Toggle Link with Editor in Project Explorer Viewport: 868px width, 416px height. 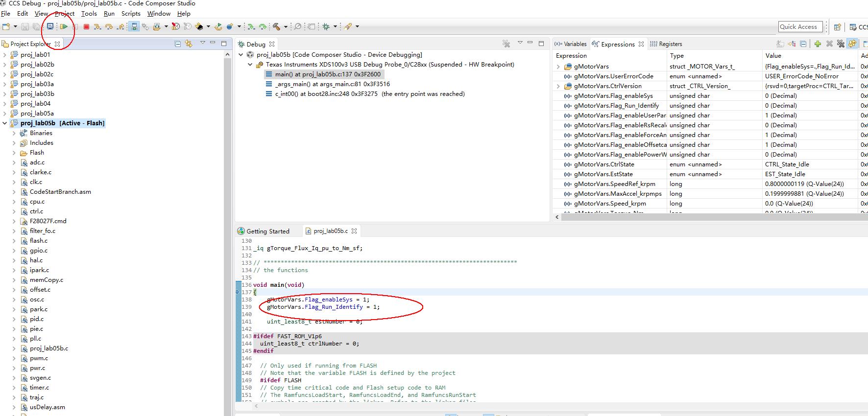189,44
